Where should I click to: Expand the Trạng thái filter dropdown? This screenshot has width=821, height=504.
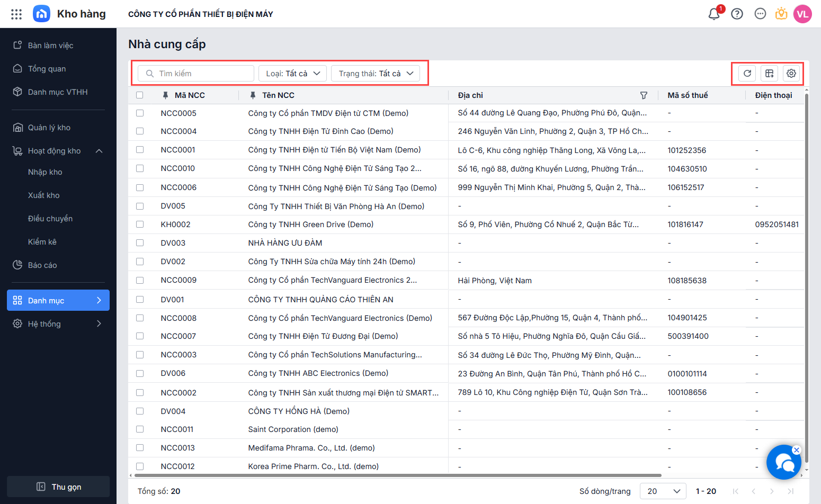(376, 74)
